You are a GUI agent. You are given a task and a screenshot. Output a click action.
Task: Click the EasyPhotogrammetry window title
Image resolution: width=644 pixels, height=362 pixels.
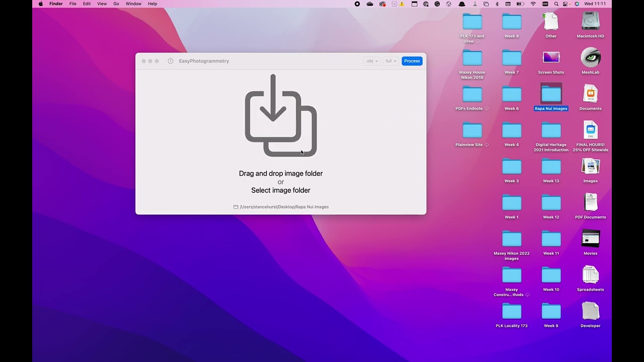tap(204, 61)
